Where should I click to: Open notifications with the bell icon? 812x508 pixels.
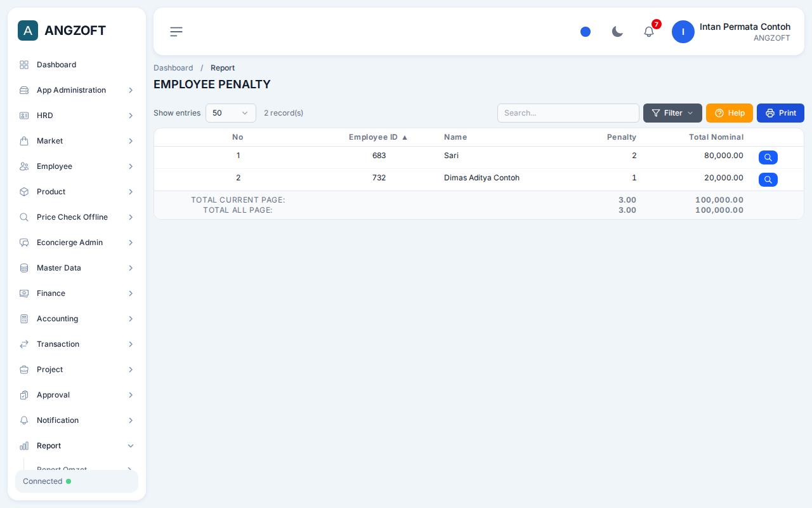pyautogui.click(x=649, y=32)
